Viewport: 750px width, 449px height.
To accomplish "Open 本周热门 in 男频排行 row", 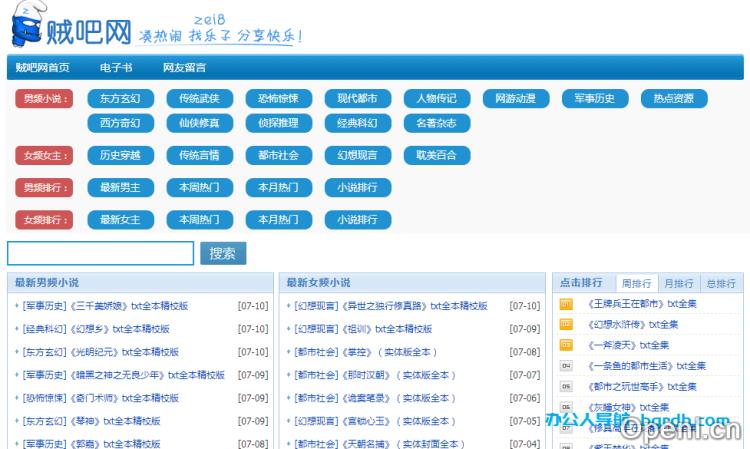I will [x=199, y=187].
